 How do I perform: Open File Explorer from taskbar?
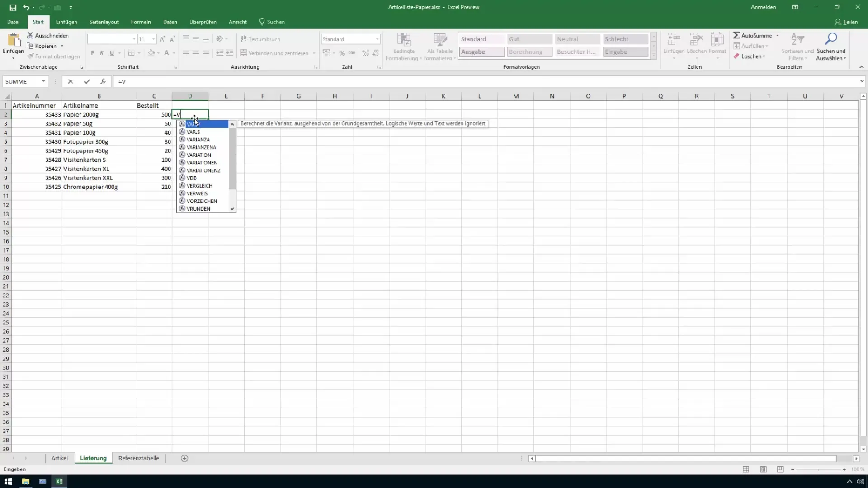[x=25, y=481]
